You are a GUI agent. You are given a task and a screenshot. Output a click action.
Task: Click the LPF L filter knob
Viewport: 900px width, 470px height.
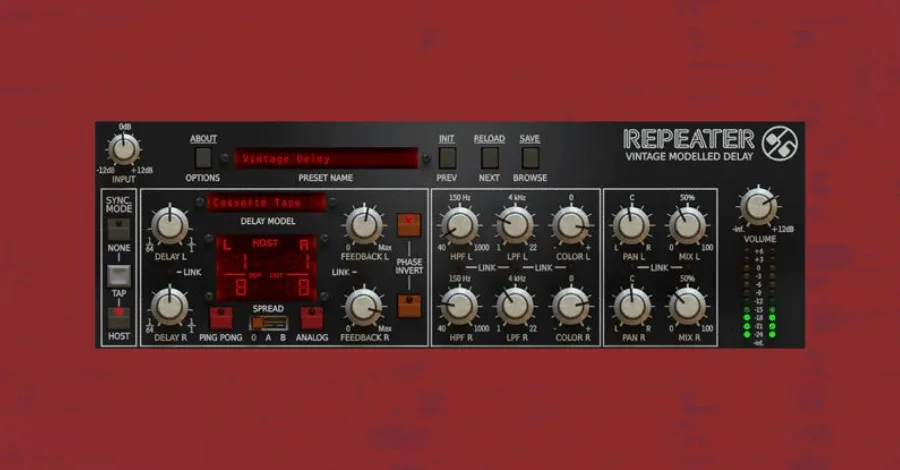515,226
